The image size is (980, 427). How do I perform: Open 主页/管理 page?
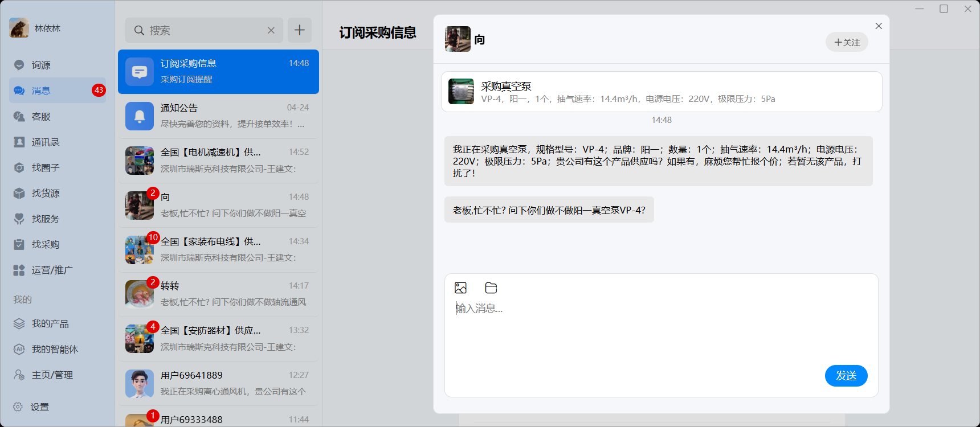pyautogui.click(x=57, y=375)
